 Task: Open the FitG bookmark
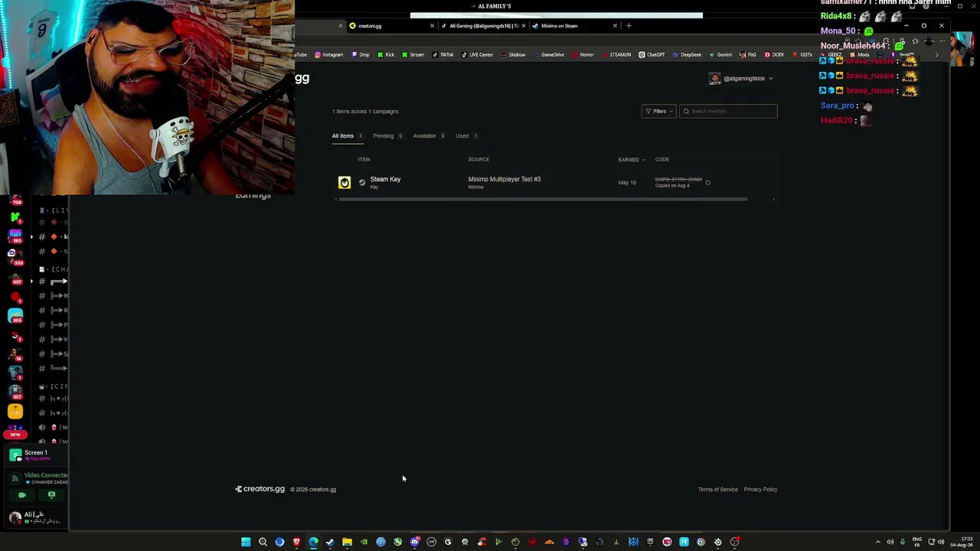tap(748, 54)
